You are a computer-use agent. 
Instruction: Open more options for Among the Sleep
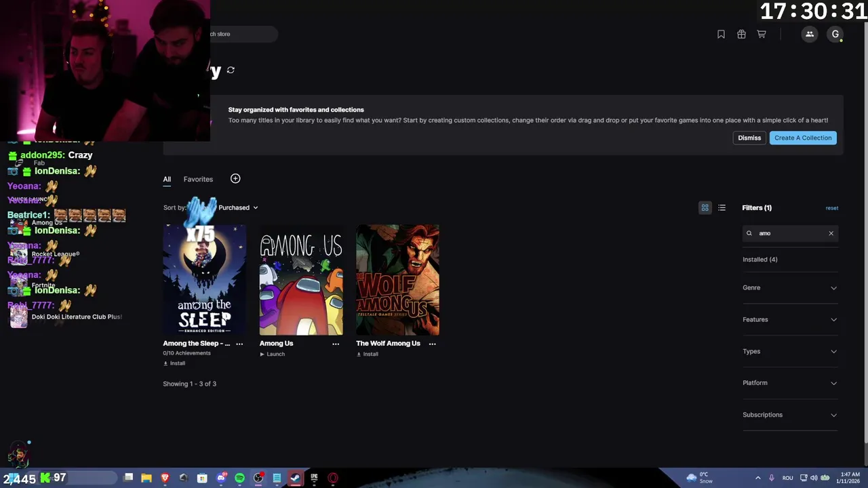(239, 344)
